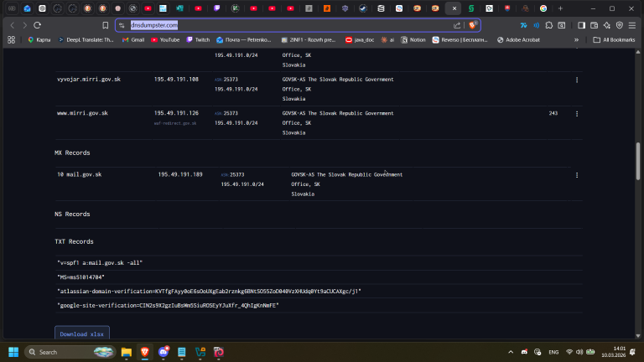Open File Explorer from the taskbar
This screenshot has height=362, width=644.
pos(126,352)
